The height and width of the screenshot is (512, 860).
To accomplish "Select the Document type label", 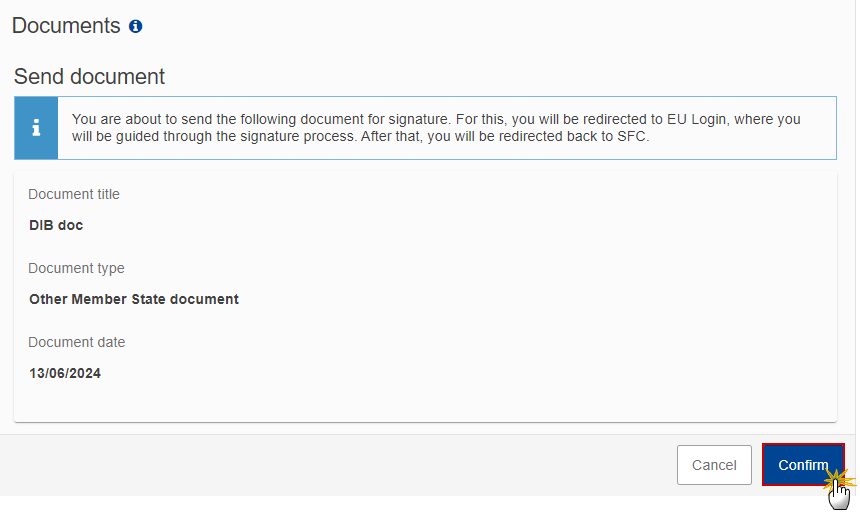I will point(76,268).
